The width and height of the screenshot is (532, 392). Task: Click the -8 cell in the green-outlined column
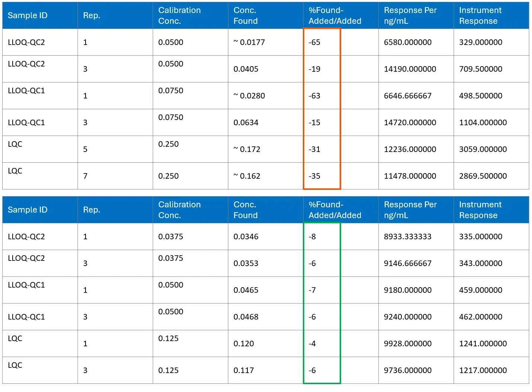point(313,237)
